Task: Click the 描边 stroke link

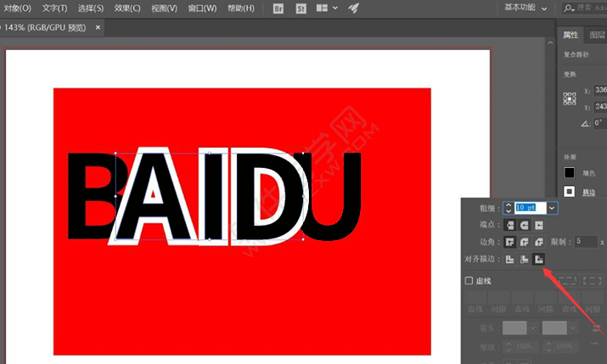Action: point(589,193)
